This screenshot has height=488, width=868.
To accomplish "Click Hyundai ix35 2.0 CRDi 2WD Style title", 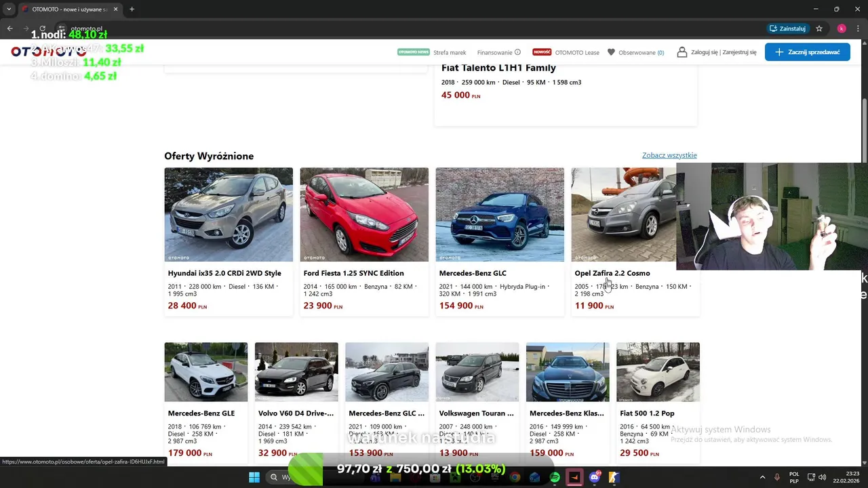I will pos(224,273).
